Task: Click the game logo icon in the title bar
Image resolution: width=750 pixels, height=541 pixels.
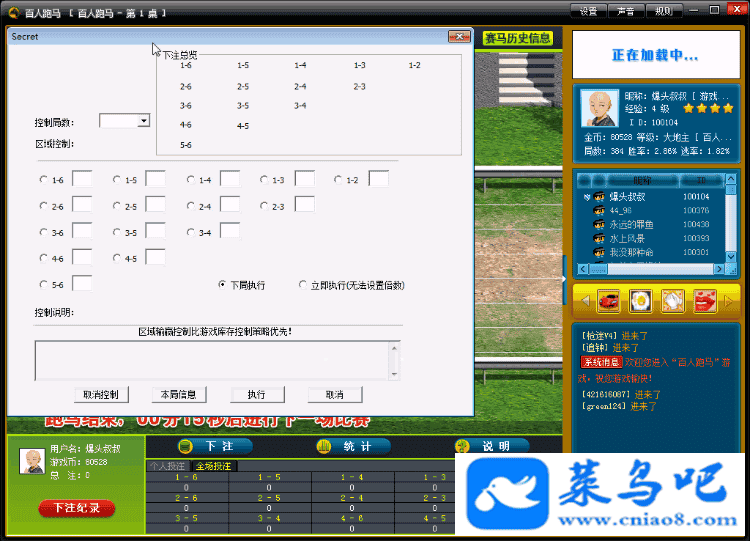Action: pos(14,12)
